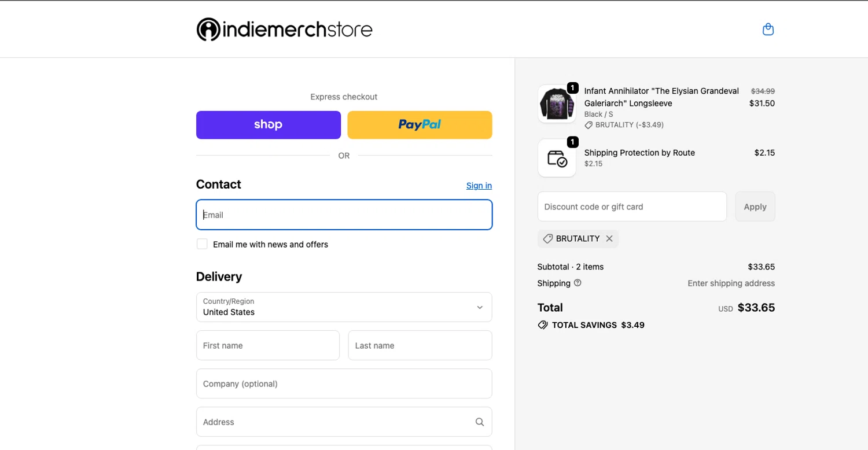
Task: Pay with Shop express checkout
Action: (x=269, y=125)
